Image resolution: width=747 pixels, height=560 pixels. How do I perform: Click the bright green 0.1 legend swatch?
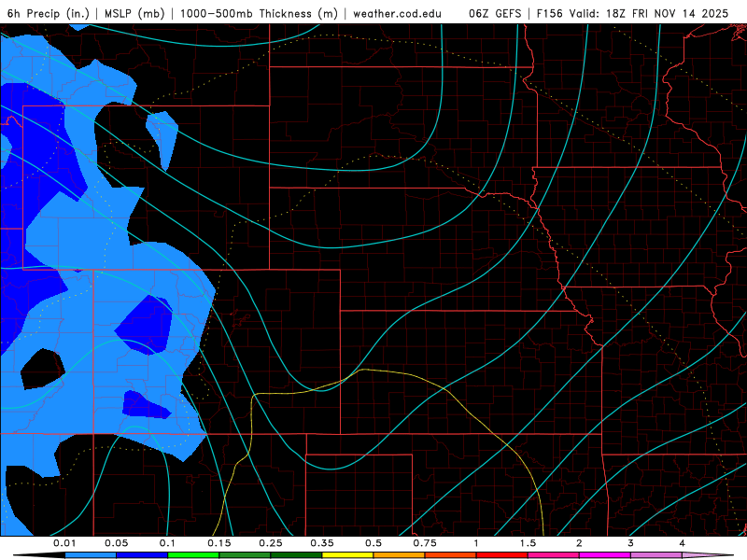[193, 555]
